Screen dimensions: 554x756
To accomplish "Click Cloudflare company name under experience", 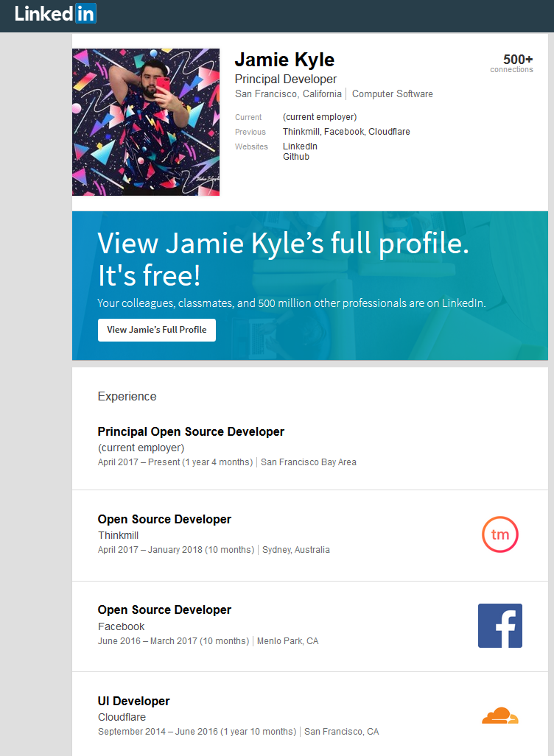I will coord(122,717).
